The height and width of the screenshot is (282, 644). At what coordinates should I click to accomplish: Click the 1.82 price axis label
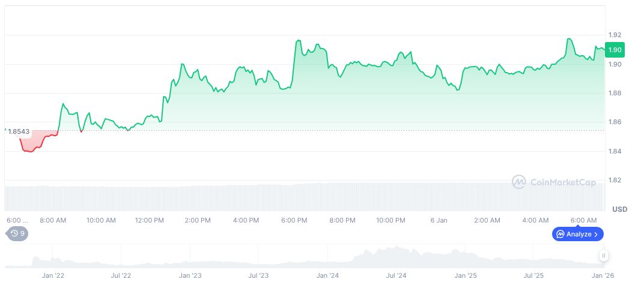point(614,181)
